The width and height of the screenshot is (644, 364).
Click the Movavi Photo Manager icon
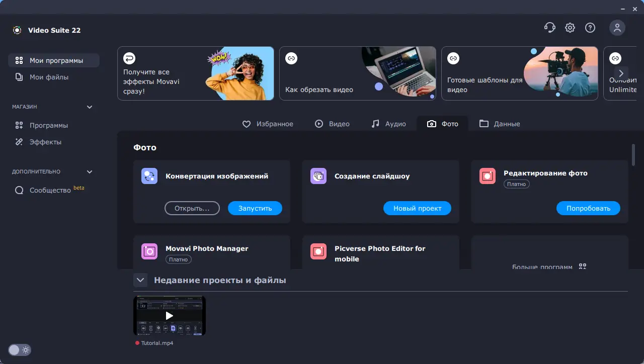tap(149, 251)
